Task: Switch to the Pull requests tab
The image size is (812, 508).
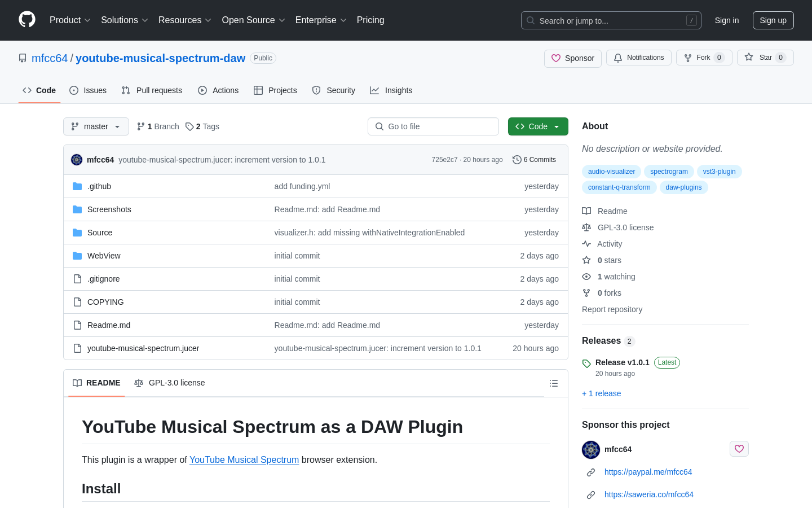Action: point(152,90)
